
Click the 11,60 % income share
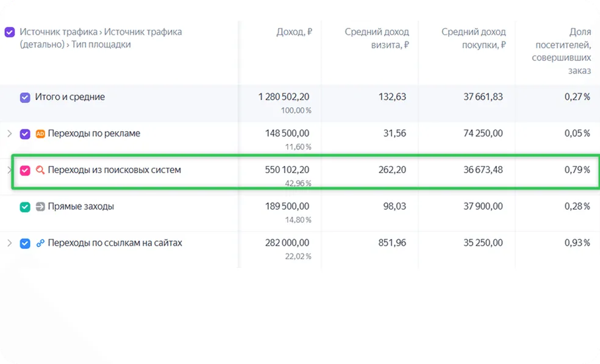298,147
